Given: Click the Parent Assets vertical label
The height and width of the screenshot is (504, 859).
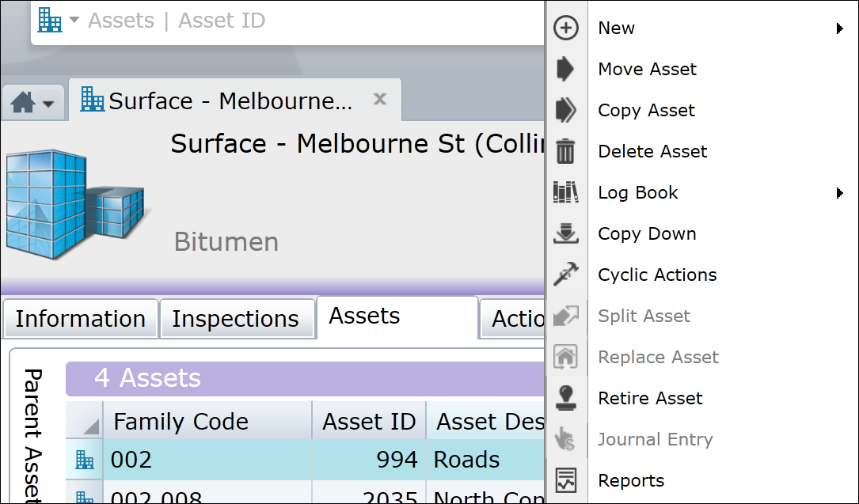Looking at the screenshot, I should (33, 436).
